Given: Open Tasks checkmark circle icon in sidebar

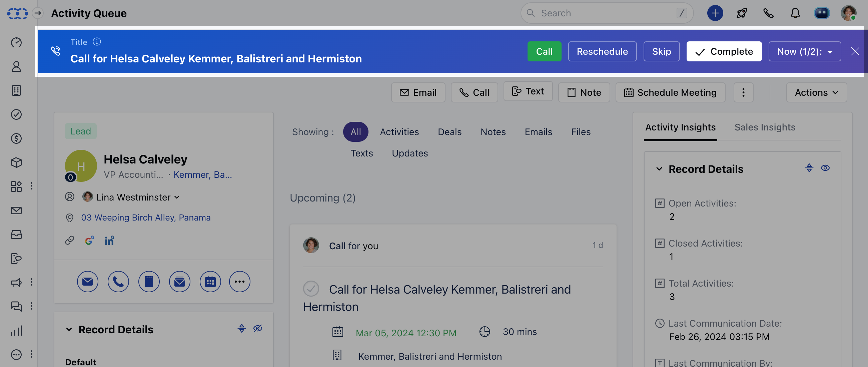Looking at the screenshot, I should point(16,114).
